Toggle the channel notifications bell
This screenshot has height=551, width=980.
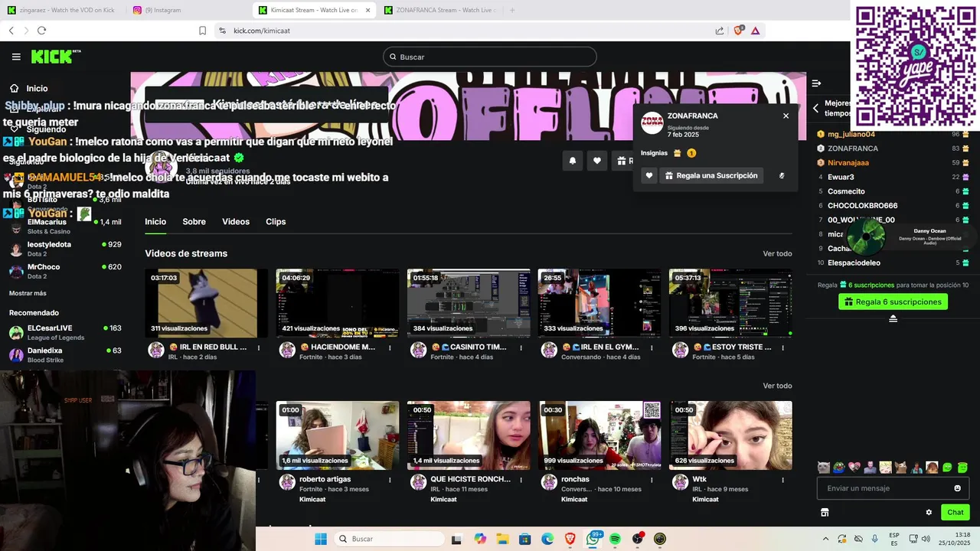pos(572,161)
